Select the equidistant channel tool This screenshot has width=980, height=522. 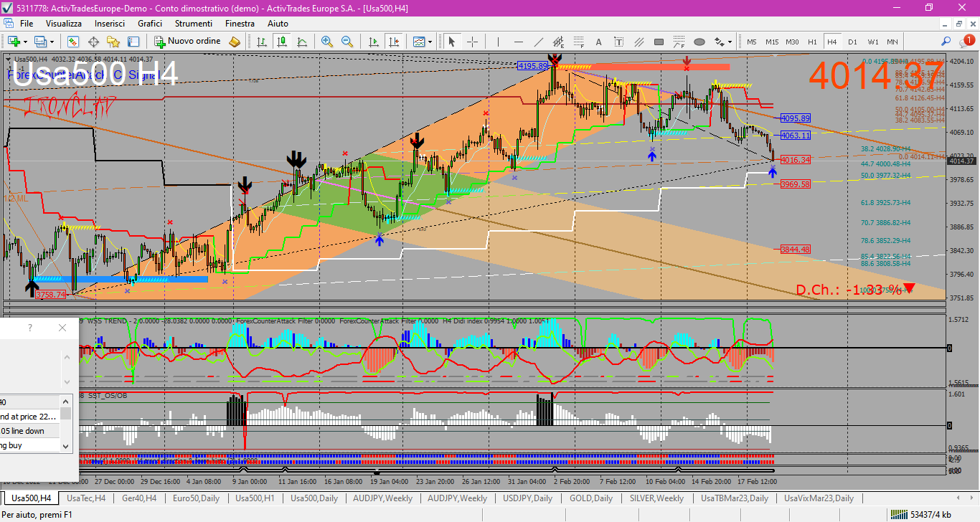(558, 42)
